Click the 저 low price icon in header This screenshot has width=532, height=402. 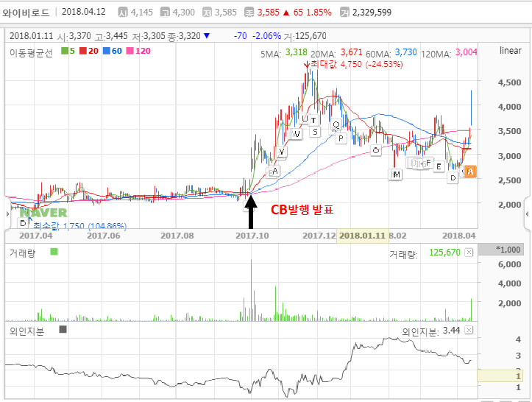[207, 13]
